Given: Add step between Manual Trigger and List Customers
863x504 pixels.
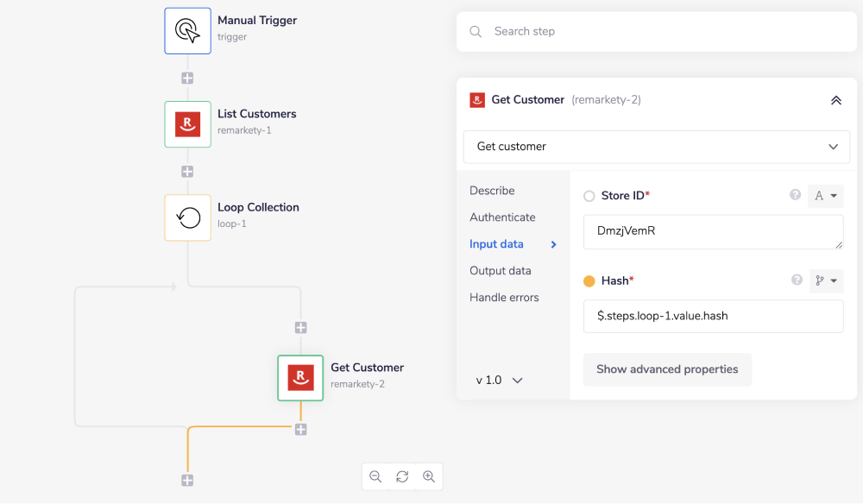Looking at the screenshot, I should coord(187,78).
